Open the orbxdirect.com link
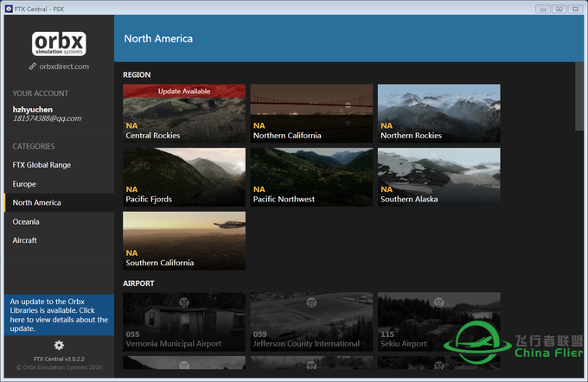Viewport: 588px width, 382px height. click(64, 67)
